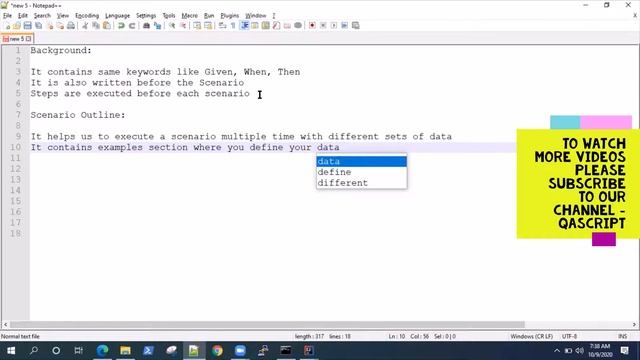Open the Plugins menu
The width and height of the screenshot is (640, 360).
click(x=229, y=16)
